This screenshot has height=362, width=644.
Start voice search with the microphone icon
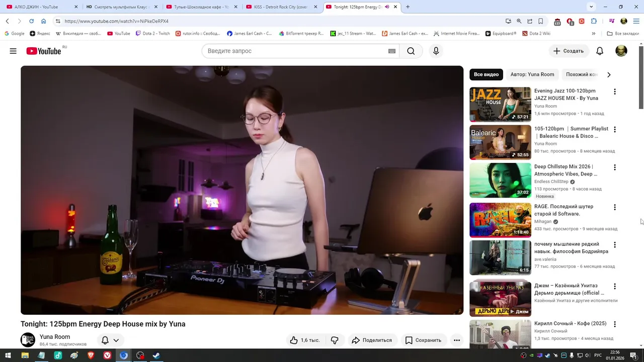(x=436, y=51)
